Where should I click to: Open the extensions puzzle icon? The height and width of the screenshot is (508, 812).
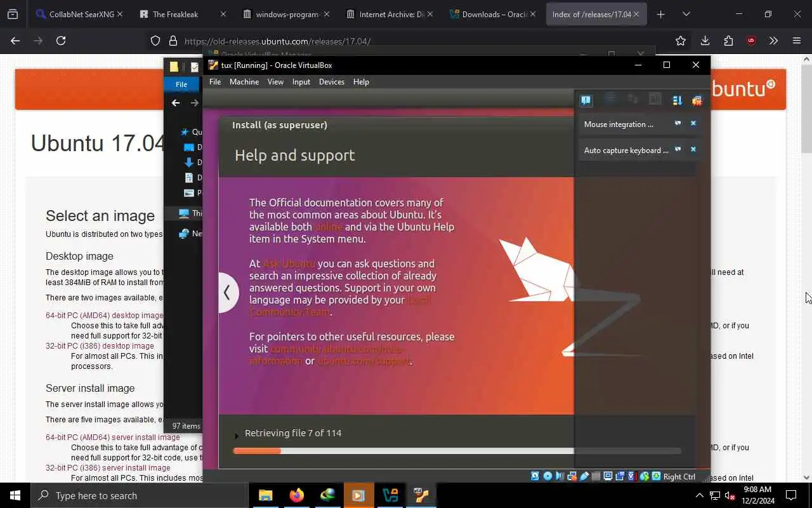click(x=728, y=41)
